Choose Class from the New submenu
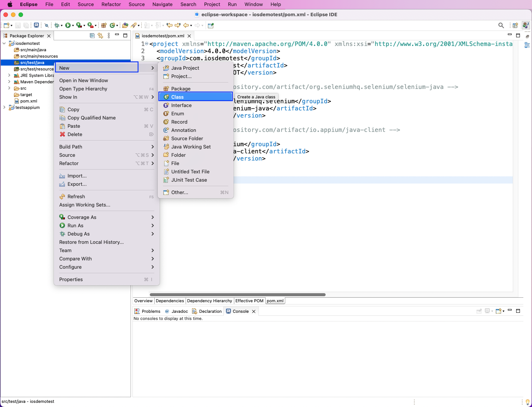The height and width of the screenshot is (407, 532). (177, 97)
